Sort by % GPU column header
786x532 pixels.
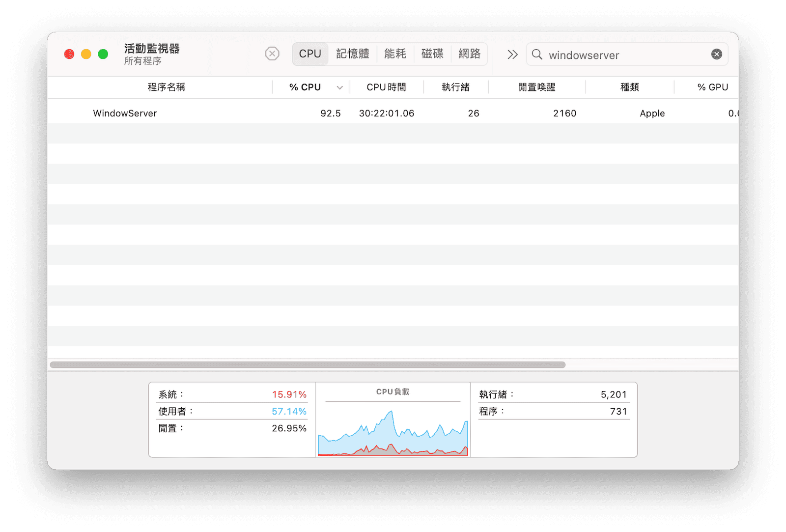[712, 87]
